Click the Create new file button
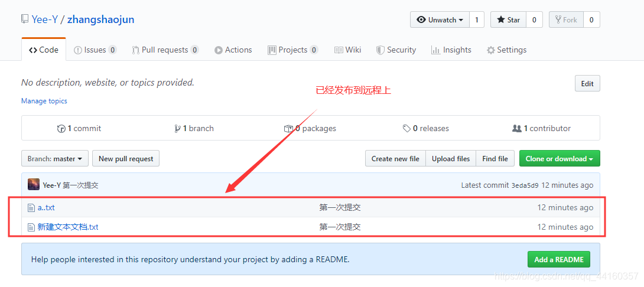 [x=395, y=158]
